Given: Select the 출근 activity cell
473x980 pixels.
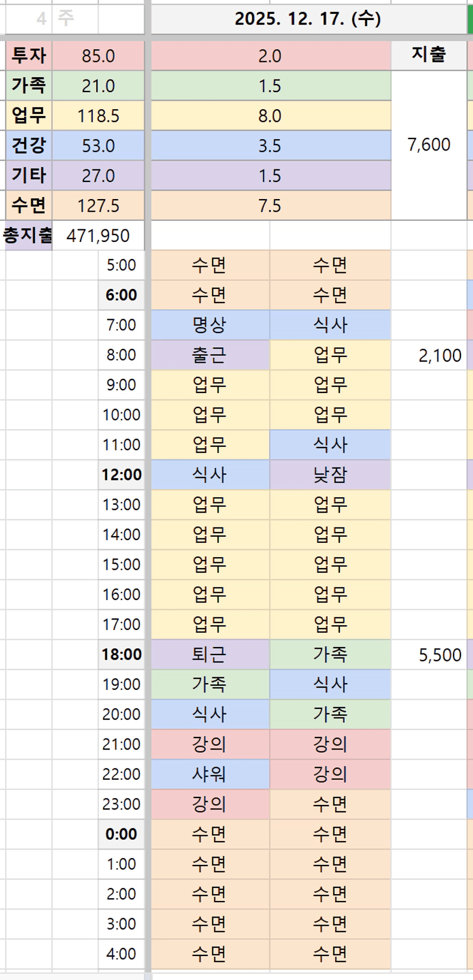Looking at the screenshot, I should tap(209, 355).
